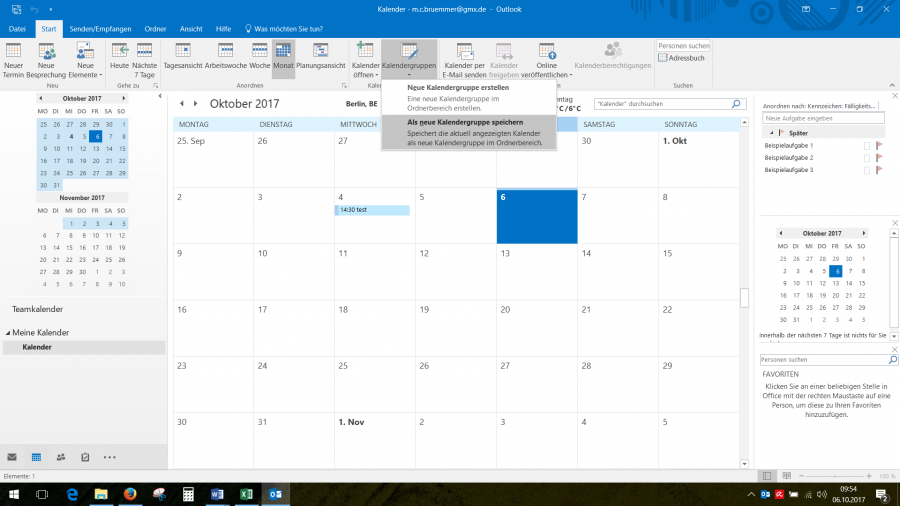This screenshot has width=900, height=506.
Task: Click Neue Aufgabe eingeben field
Action: point(823,118)
